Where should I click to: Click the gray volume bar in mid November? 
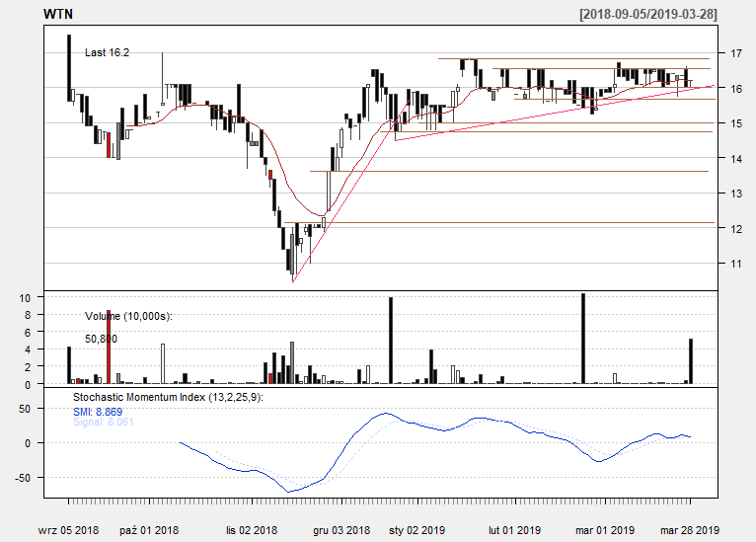[292, 362]
